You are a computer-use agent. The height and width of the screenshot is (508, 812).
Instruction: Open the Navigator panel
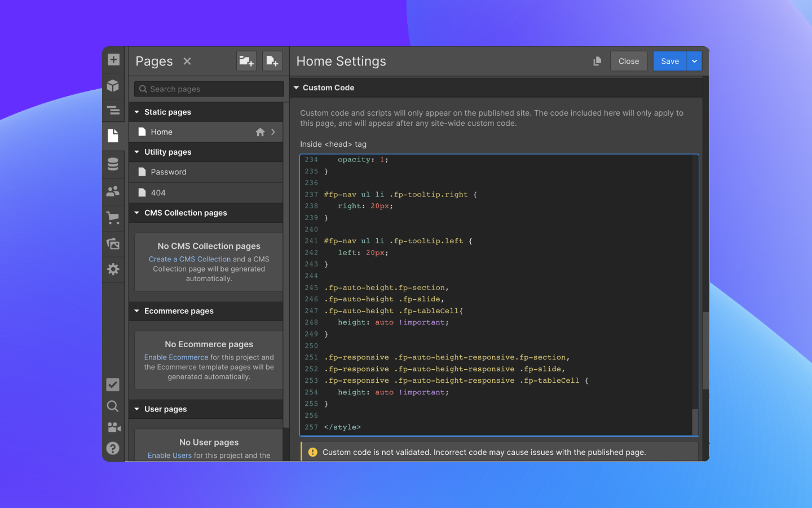coord(113,111)
